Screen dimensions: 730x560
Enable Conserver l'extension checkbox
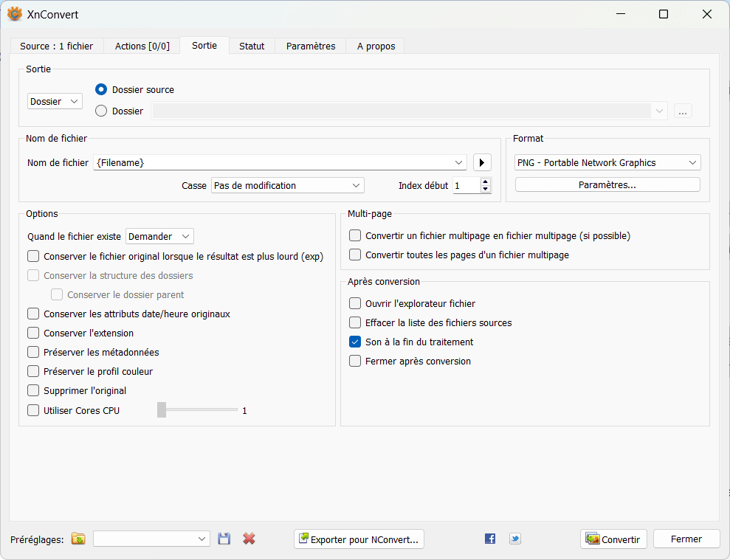click(33, 333)
